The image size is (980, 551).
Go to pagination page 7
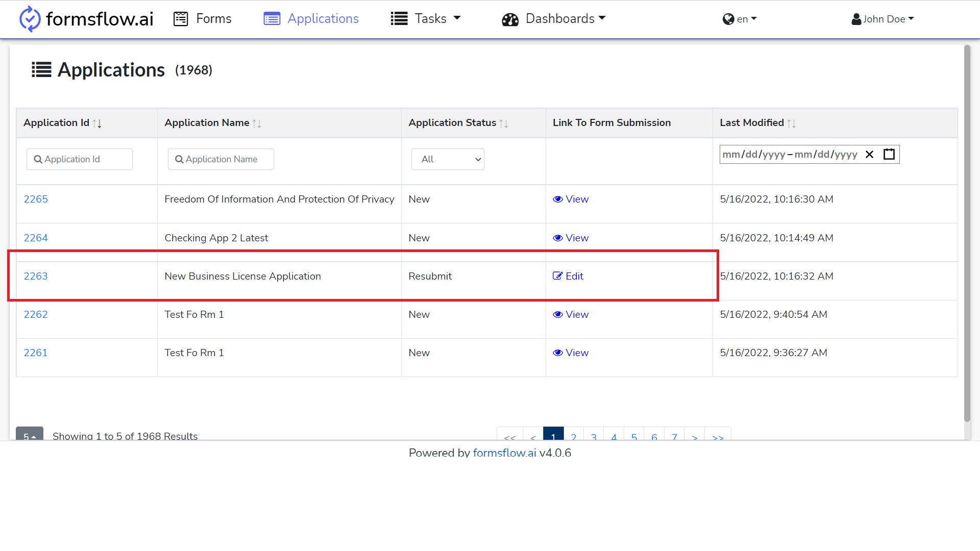[x=674, y=434]
